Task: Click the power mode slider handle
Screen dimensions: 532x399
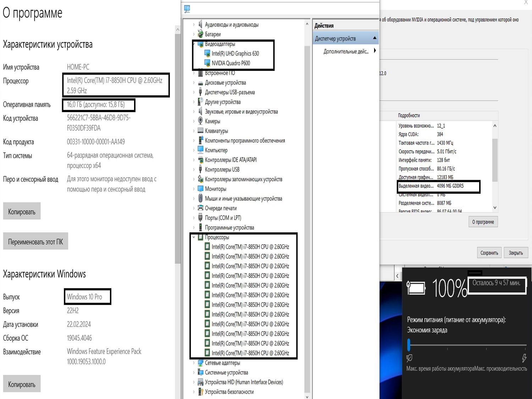Action: tap(409, 344)
